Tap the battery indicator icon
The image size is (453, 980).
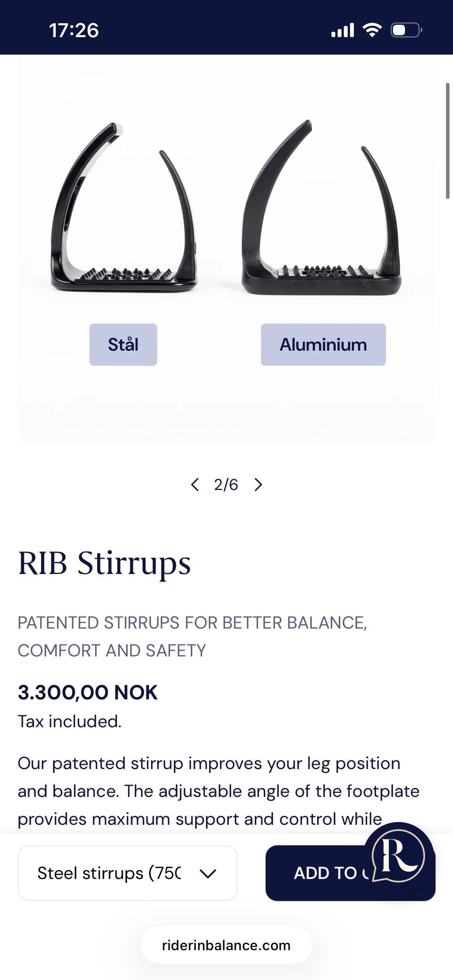pyautogui.click(x=406, y=31)
